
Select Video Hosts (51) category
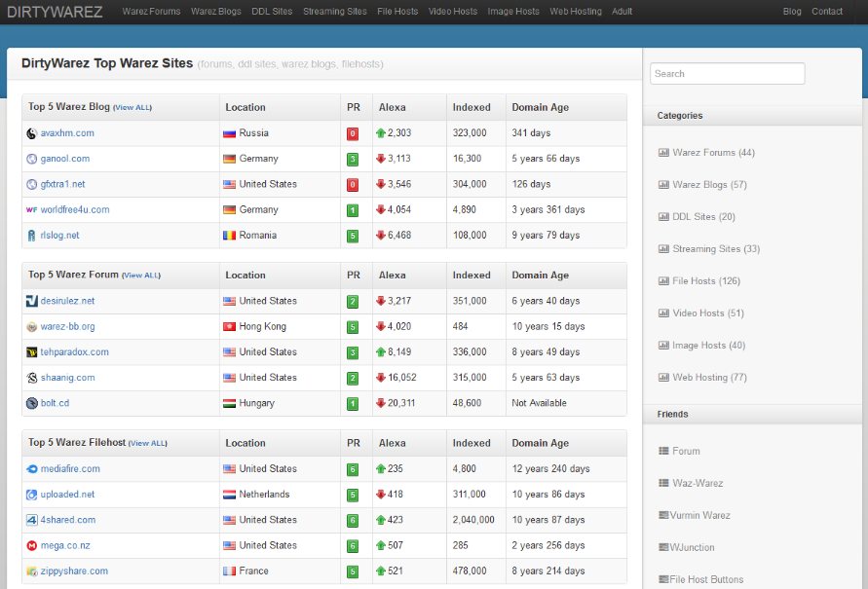[707, 313]
